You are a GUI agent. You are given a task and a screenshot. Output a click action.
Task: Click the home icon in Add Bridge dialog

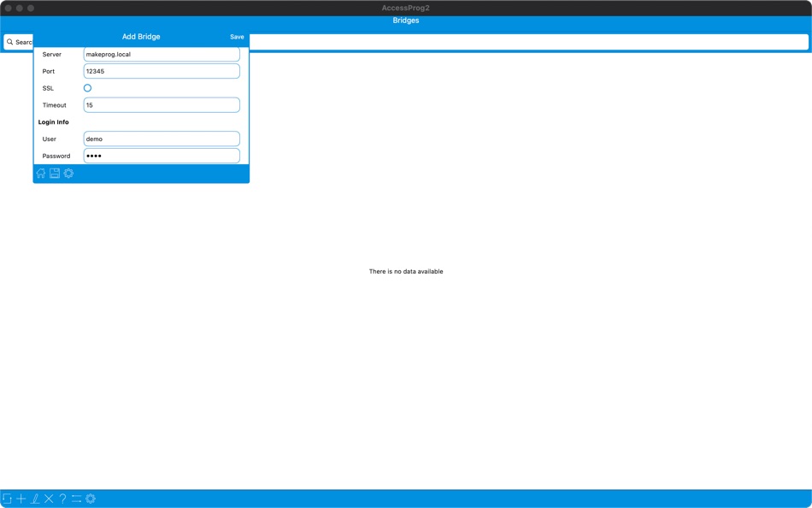pyautogui.click(x=40, y=173)
